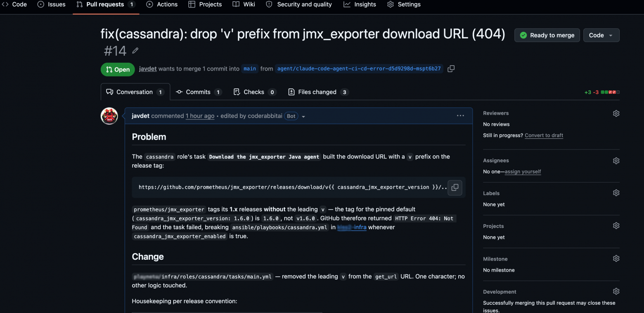644x313 pixels.
Task: Select the Code repository tab
Action: pyautogui.click(x=14, y=5)
